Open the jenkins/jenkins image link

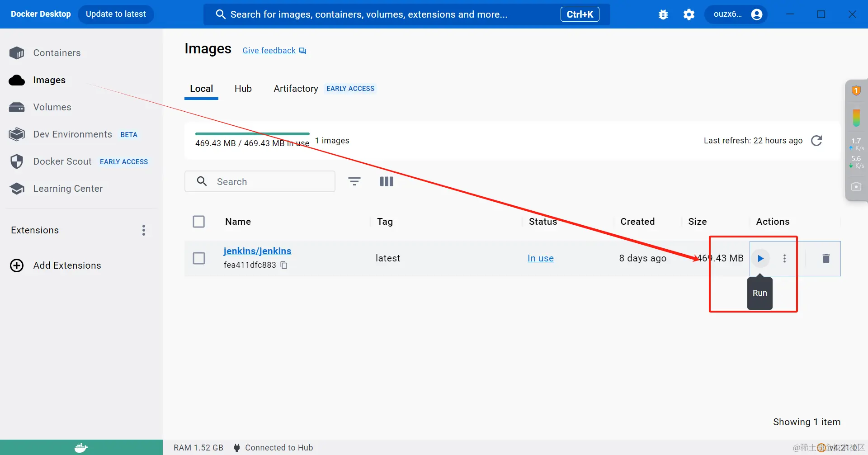pyautogui.click(x=257, y=251)
